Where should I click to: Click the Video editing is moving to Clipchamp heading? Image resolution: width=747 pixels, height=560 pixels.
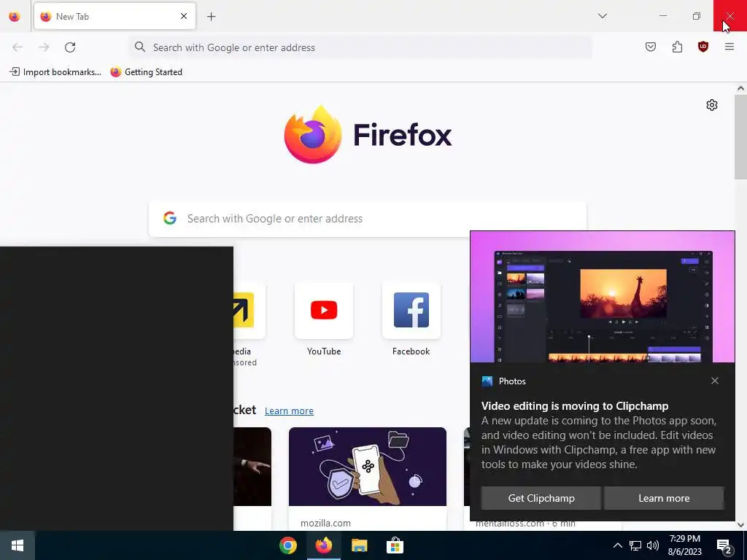(575, 406)
